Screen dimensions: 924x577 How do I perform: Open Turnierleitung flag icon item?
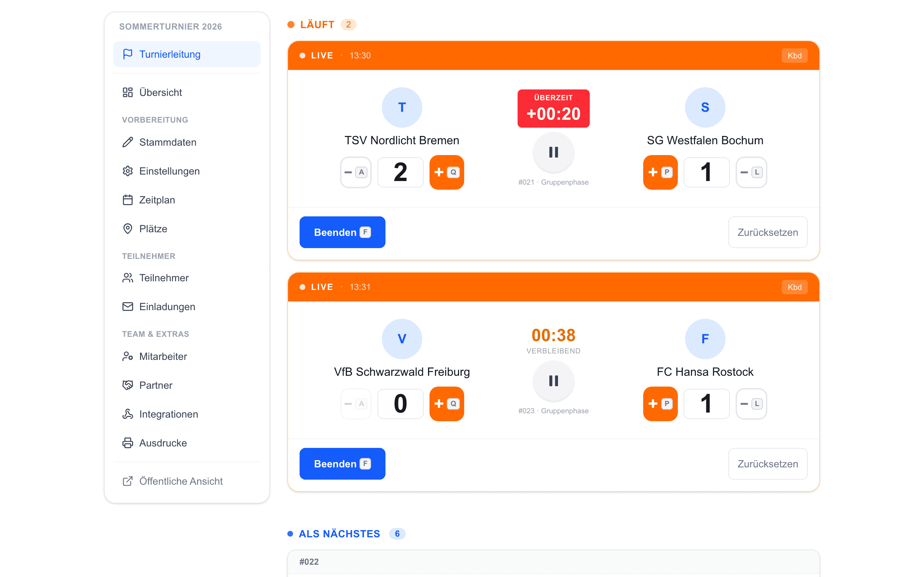click(x=127, y=54)
